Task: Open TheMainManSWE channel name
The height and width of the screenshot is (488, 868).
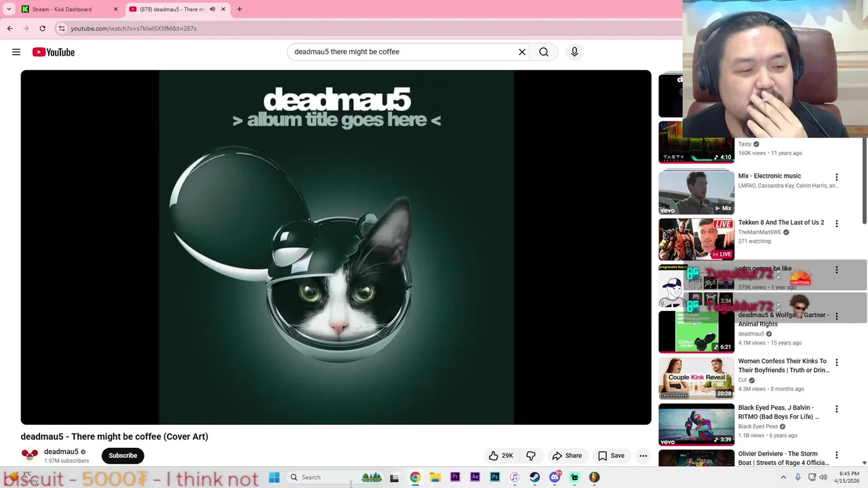Action: [x=759, y=232]
